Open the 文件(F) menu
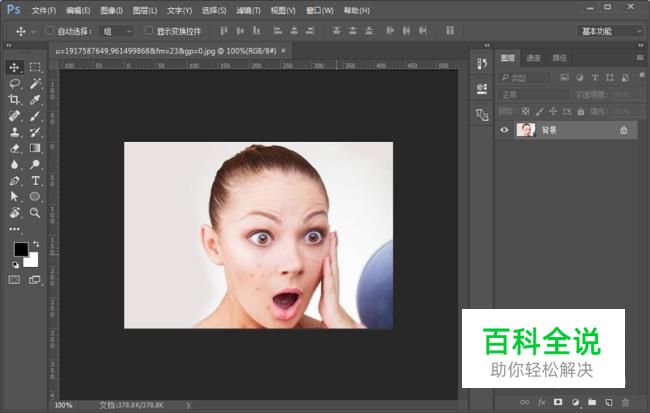 tap(43, 10)
